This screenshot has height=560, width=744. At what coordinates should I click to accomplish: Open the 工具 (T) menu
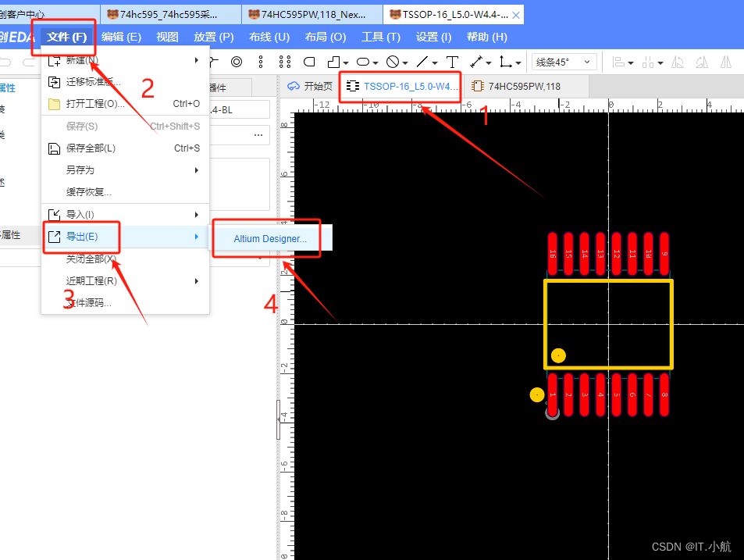[x=381, y=37]
